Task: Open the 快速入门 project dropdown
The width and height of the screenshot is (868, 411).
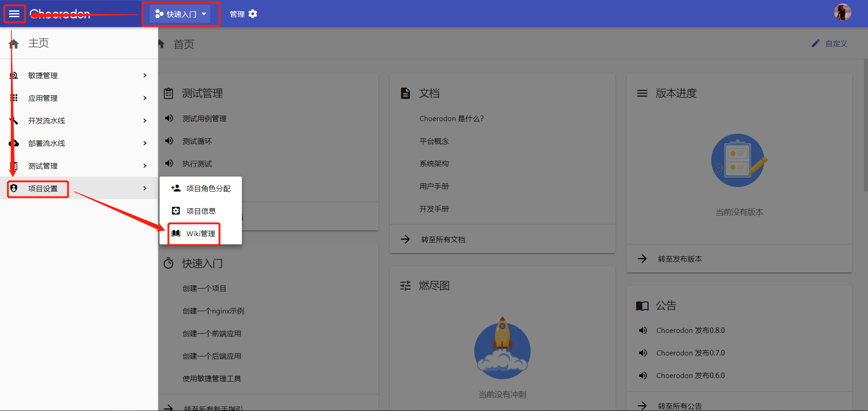Action: pos(181,14)
